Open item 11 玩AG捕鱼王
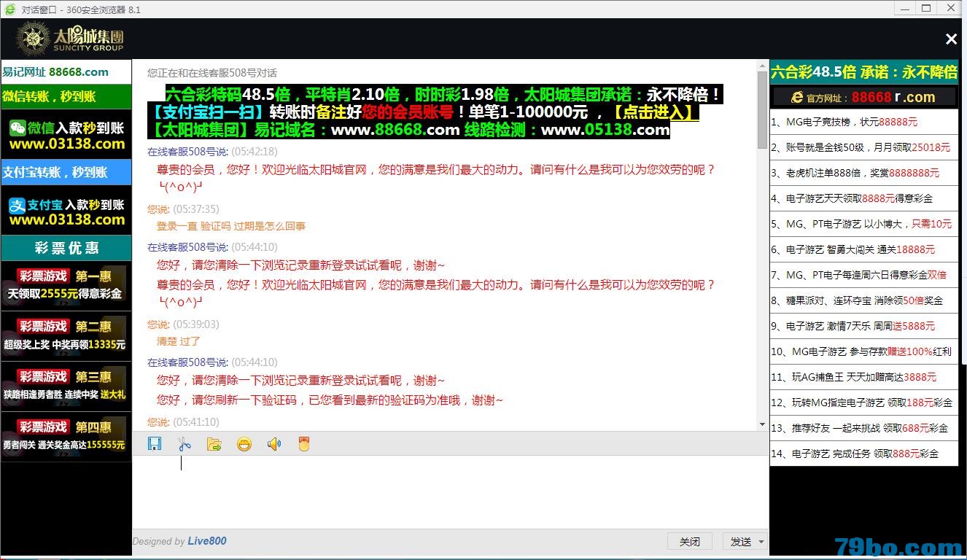 pyautogui.click(x=864, y=377)
